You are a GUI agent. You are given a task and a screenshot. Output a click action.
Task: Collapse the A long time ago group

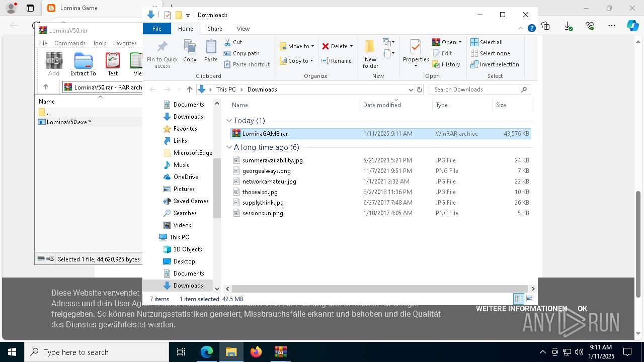point(229,147)
